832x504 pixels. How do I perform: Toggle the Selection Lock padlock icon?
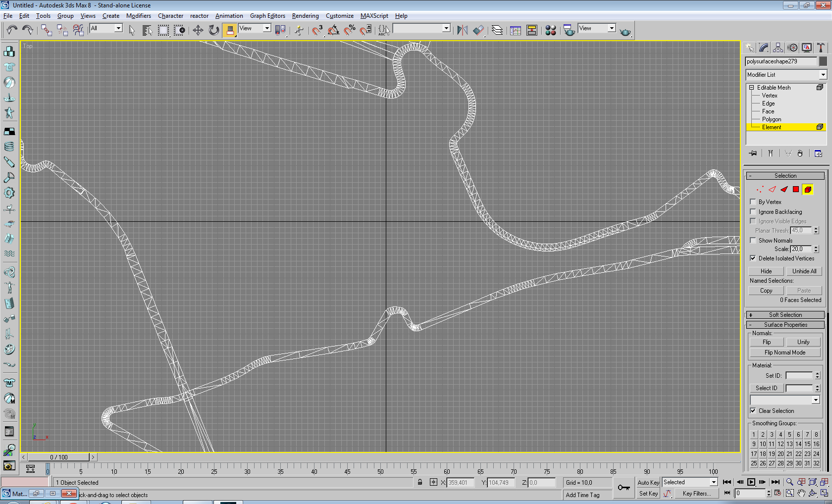420,482
